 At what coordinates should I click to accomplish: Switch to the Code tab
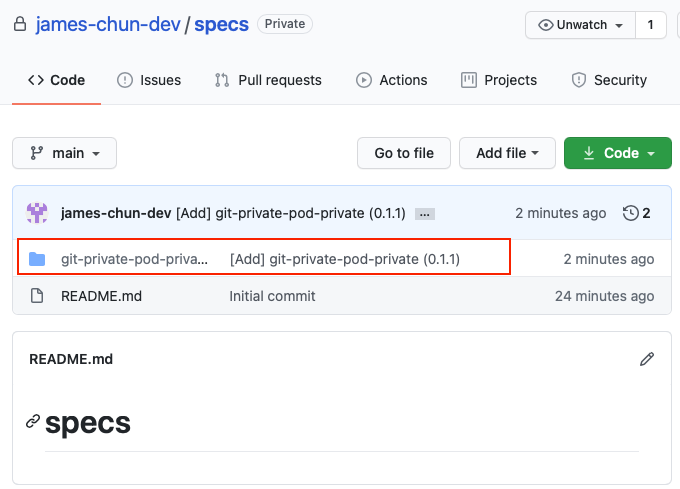(56, 80)
